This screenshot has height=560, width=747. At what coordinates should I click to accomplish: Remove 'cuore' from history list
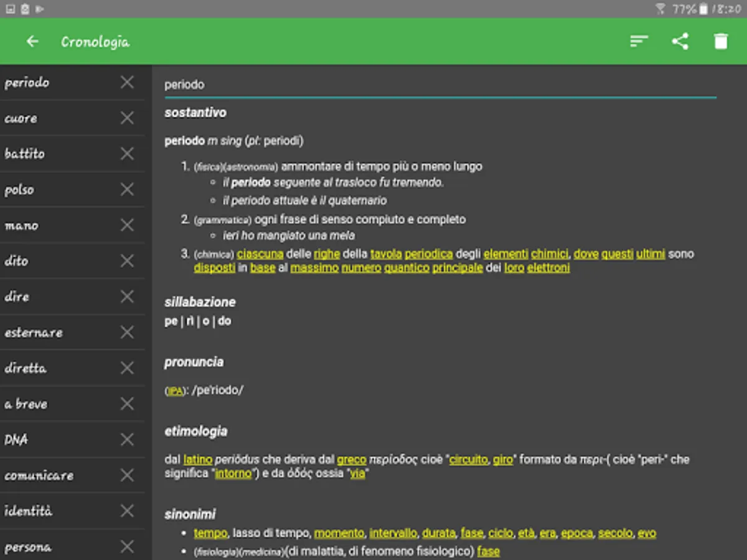click(x=127, y=118)
